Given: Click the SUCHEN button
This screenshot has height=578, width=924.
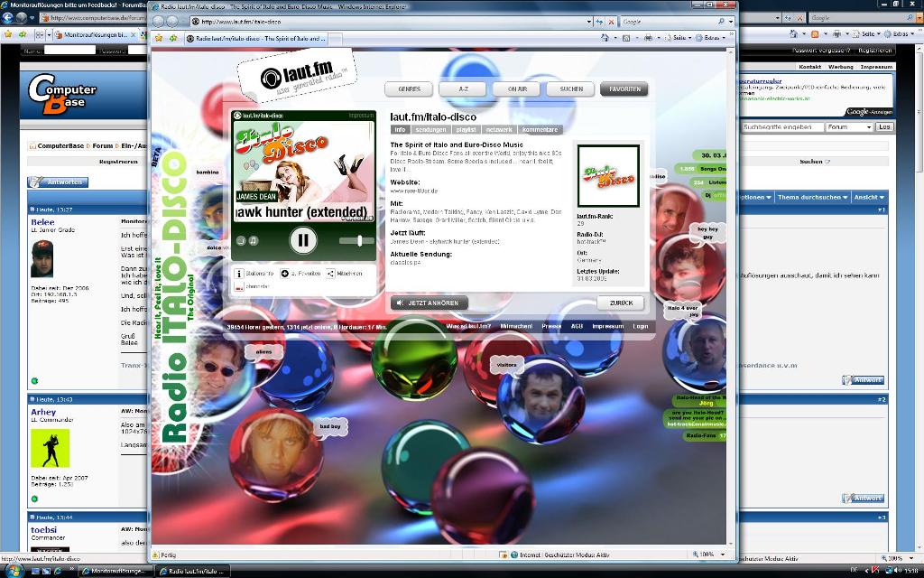Looking at the screenshot, I should [571, 89].
